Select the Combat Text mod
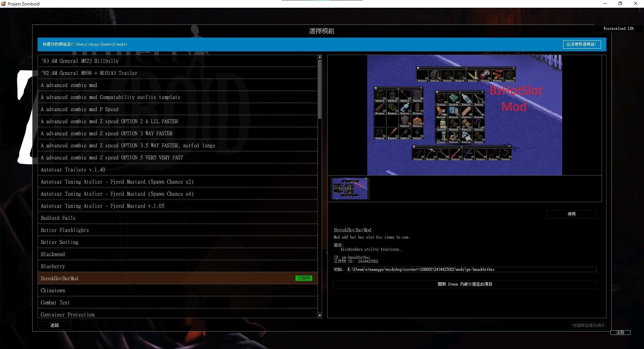Viewport: 644px width, 349px height. [x=178, y=303]
